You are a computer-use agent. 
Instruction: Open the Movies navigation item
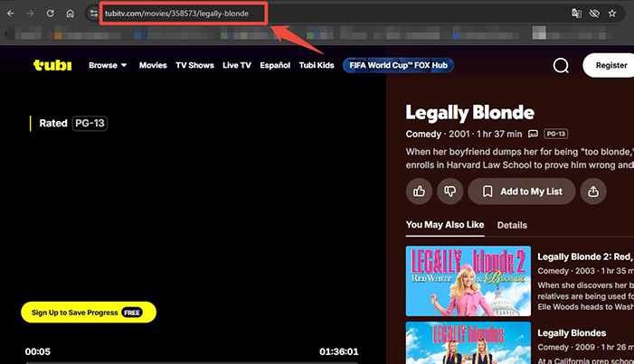coord(153,65)
